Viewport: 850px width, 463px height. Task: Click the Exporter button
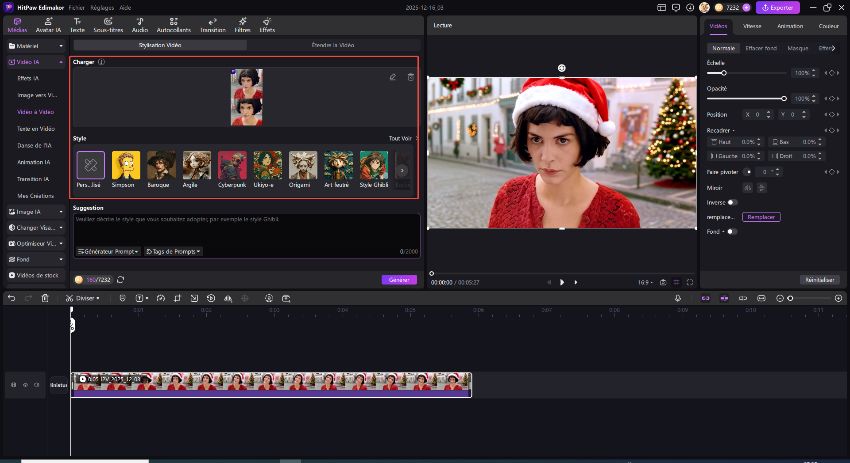click(x=778, y=7)
